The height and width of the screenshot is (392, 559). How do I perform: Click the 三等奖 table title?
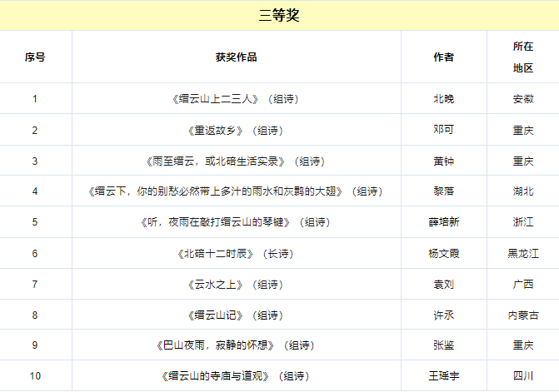(x=279, y=16)
